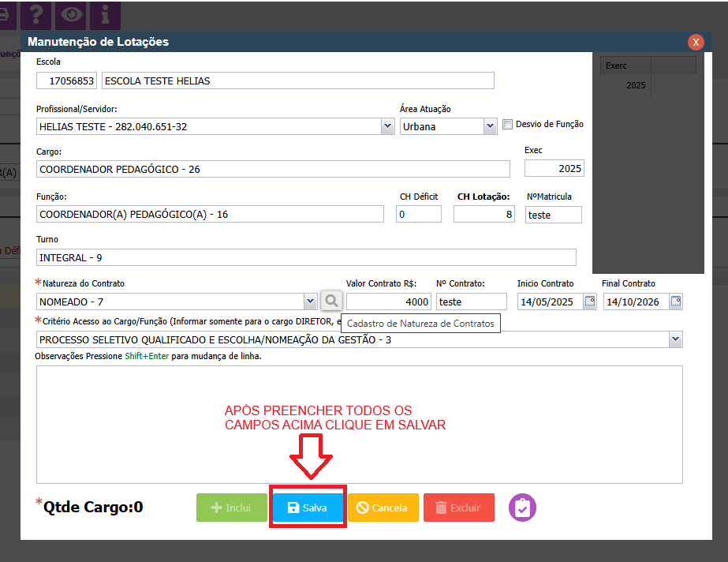
Task: Click the eye view icon in toolbar
Action: (x=72, y=13)
